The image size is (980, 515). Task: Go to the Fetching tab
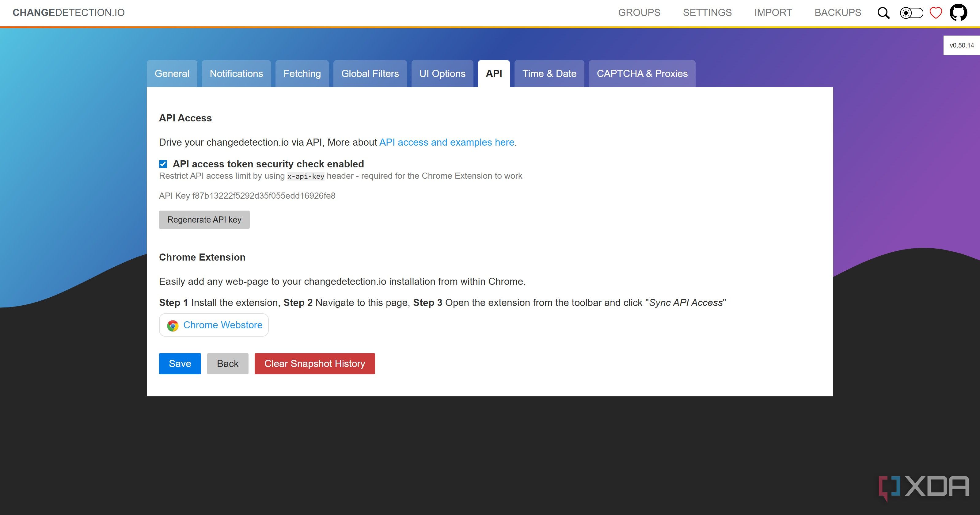click(302, 74)
